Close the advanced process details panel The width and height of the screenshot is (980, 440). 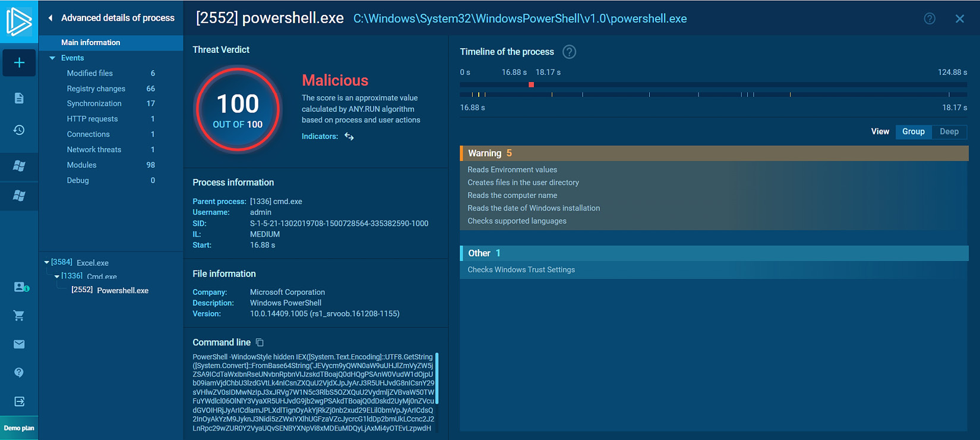tap(960, 18)
